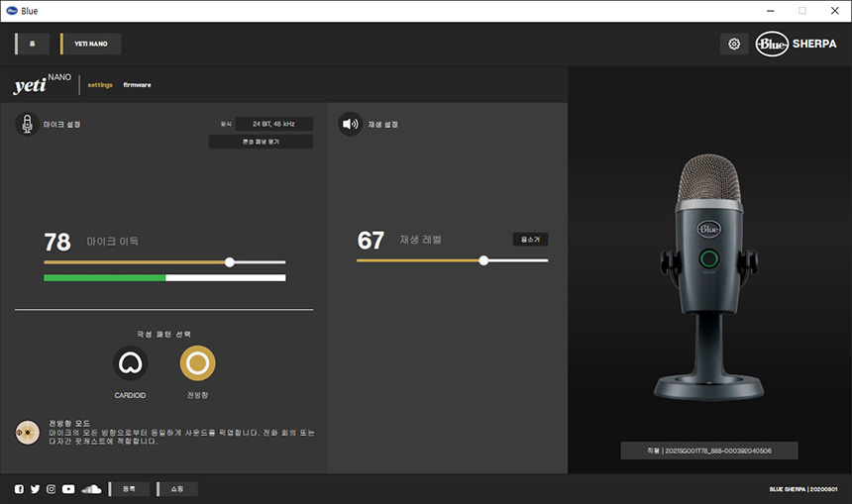The height and width of the screenshot is (504, 852).
Task: Click the Yeti Nano microphone image
Action: [708, 277]
